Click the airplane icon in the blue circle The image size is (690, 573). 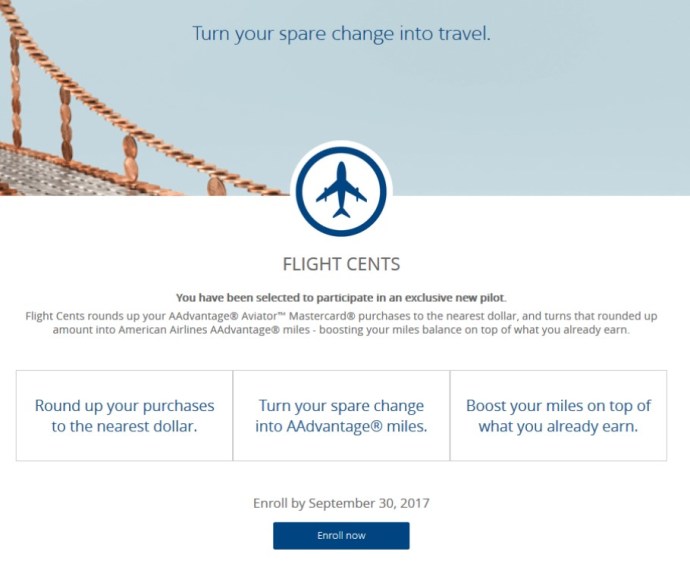tap(341, 188)
